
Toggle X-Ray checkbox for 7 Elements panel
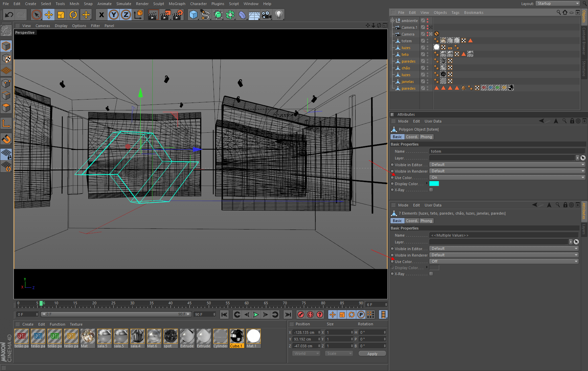(431, 274)
